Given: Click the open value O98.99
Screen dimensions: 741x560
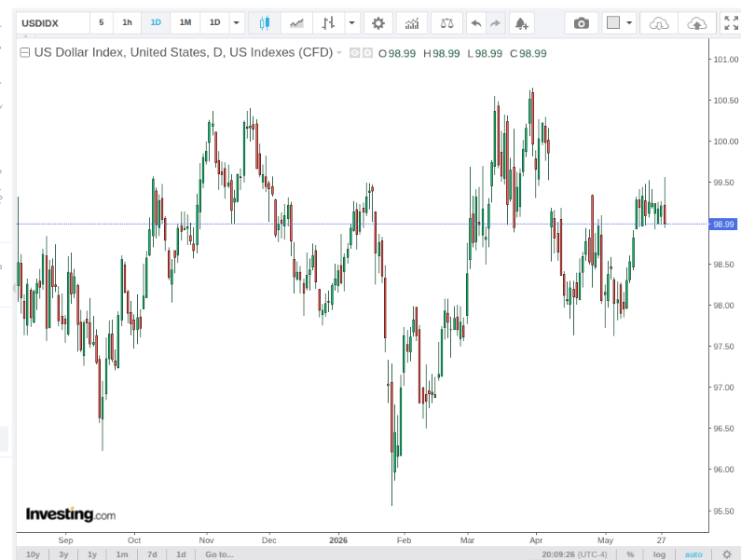Looking at the screenshot, I should click(x=397, y=53).
